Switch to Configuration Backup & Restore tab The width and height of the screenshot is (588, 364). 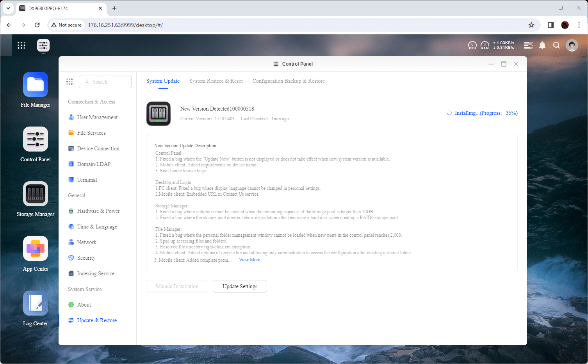click(289, 81)
